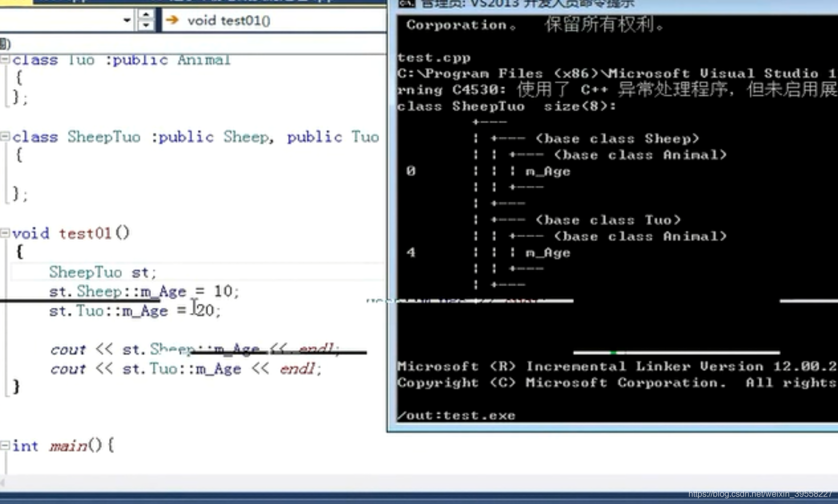Click the 'test01' function name in the code
The width and height of the screenshot is (838, 504).
tap(85, 233)
